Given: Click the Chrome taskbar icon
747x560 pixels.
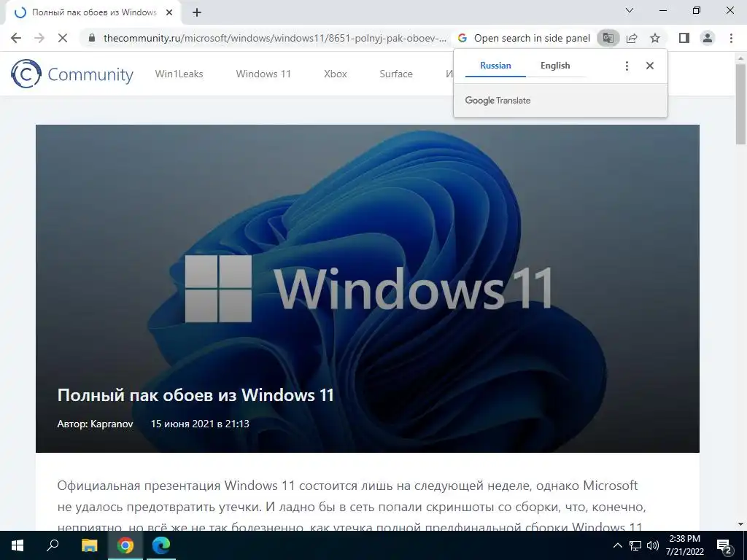Looking at the screenshot, I should click(125, 545).
